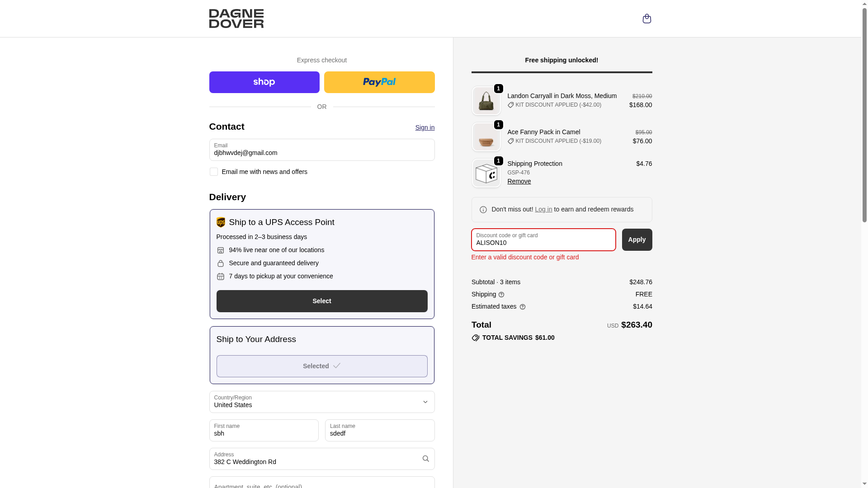
Task: Expand the Country/Region dropdown
Action: click(322, 402)
